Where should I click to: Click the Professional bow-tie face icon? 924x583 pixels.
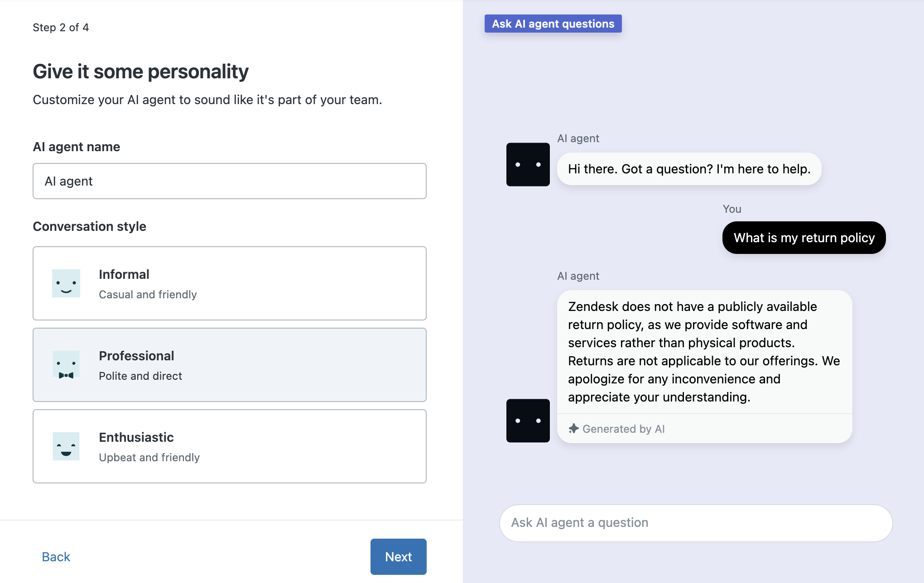[66, 365]
